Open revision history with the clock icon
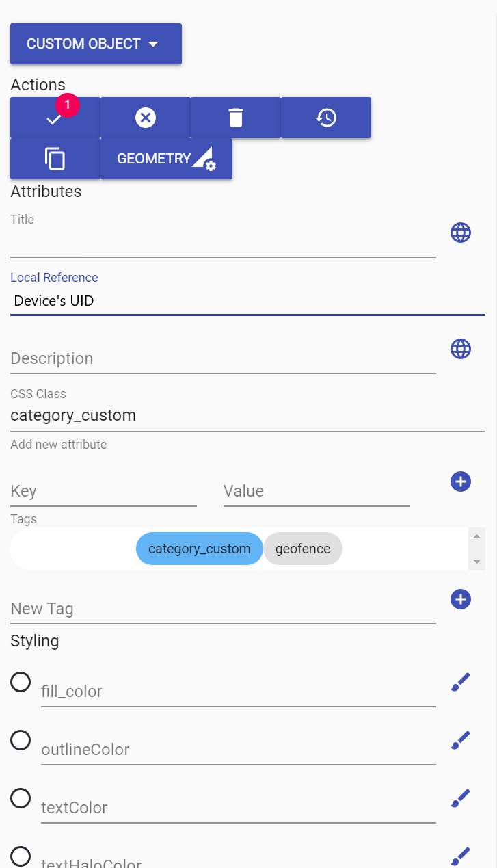 (x=326, y=117)
